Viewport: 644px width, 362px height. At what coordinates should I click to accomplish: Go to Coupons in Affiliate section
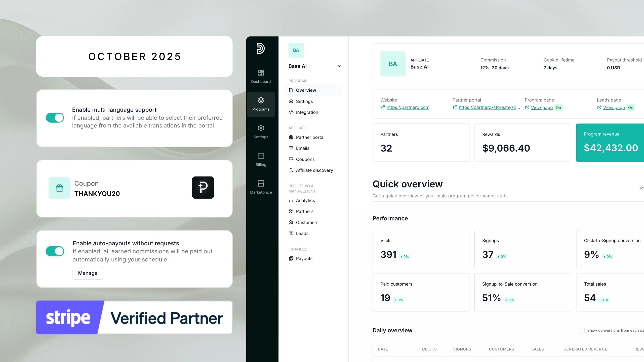305,159
